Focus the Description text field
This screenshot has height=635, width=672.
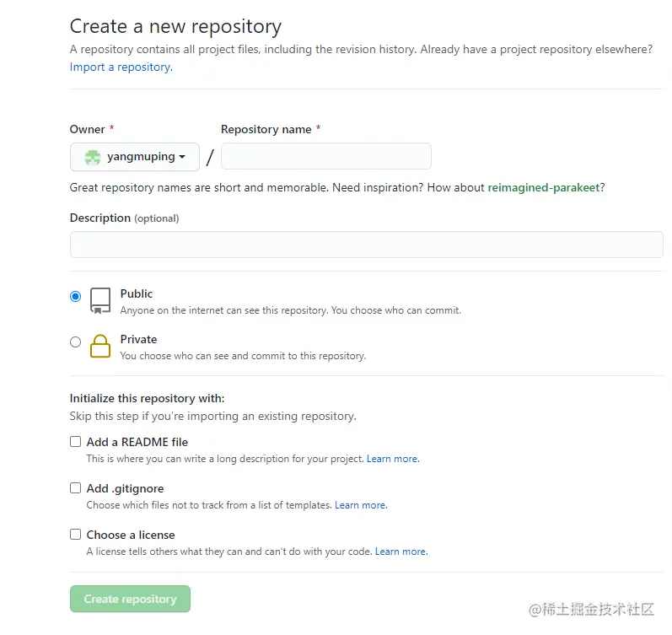coord(366,245)
